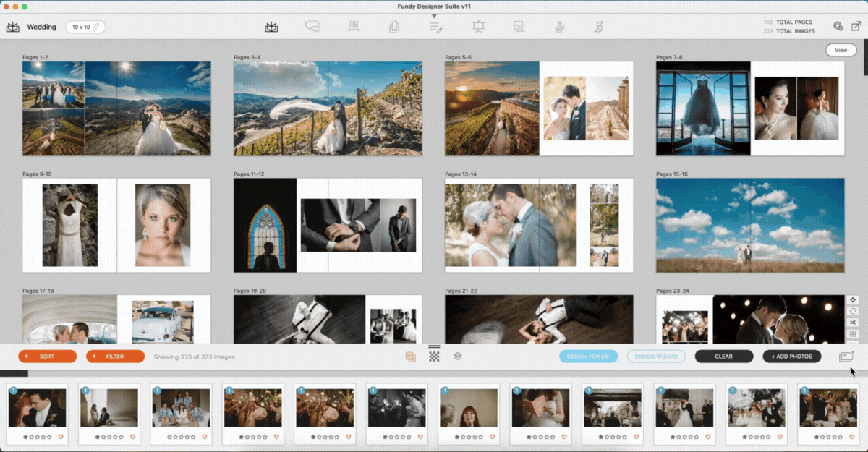Toggle heart on laughing red-haired woman photo
Screen dimensions: 868x452
(x=493, y=437)
